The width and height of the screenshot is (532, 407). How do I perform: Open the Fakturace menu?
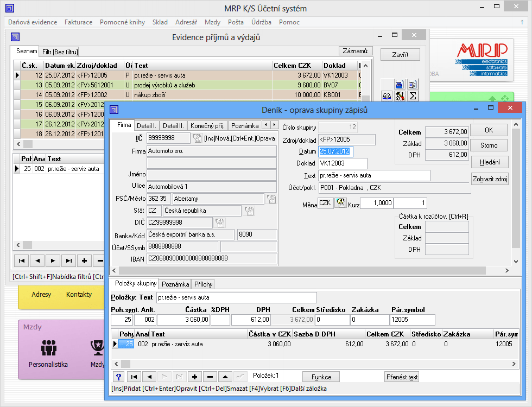pyautogui.click(x=78, y=22)
